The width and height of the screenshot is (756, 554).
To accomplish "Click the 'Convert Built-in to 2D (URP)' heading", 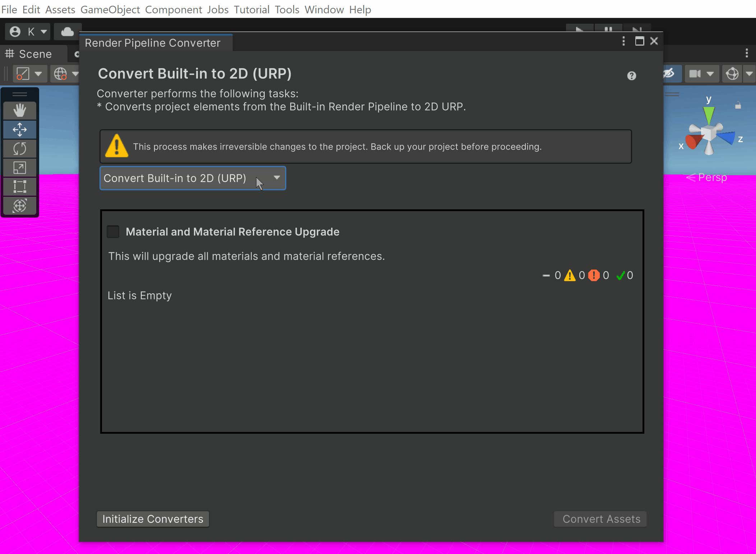I will coord(195,74).
